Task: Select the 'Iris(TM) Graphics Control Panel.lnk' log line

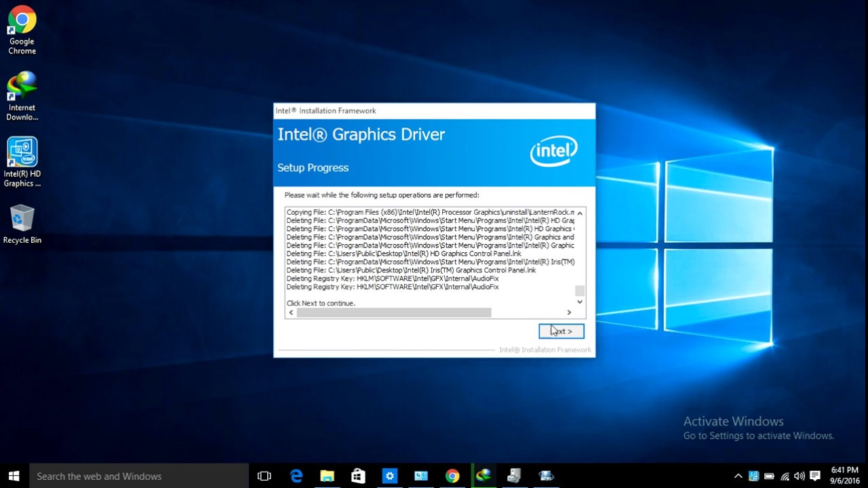Action: pos(411,270)
